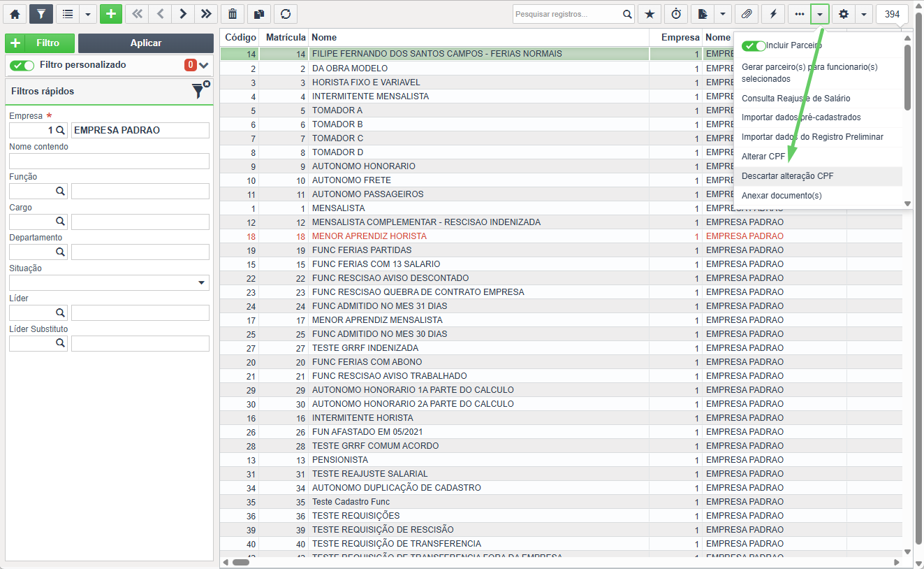Sort by the Código column header
Image resolution: width=924 pixels, height=569 pixels.
240,37
